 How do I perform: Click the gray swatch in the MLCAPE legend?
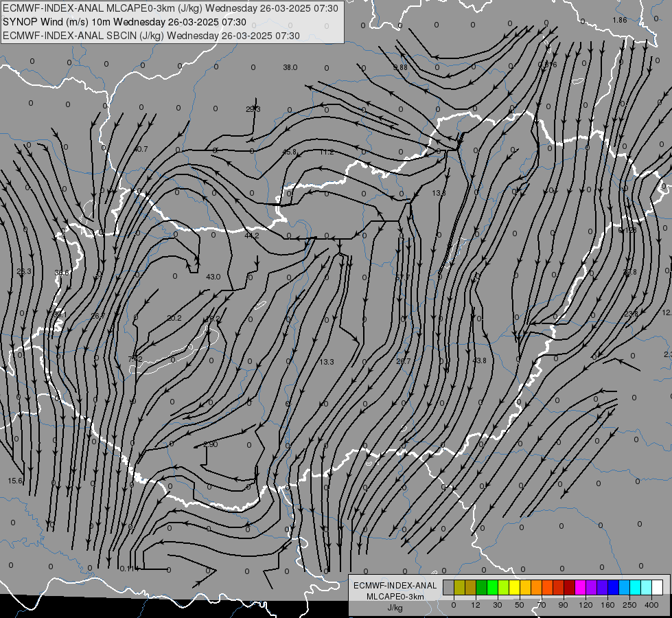tap(449, 587)
